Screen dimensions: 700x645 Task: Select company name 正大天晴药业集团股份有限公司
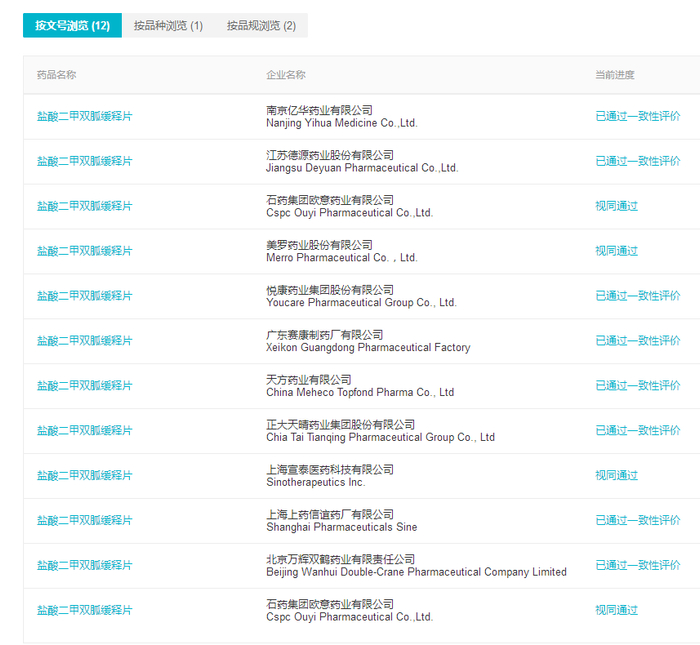coord(341,424)
